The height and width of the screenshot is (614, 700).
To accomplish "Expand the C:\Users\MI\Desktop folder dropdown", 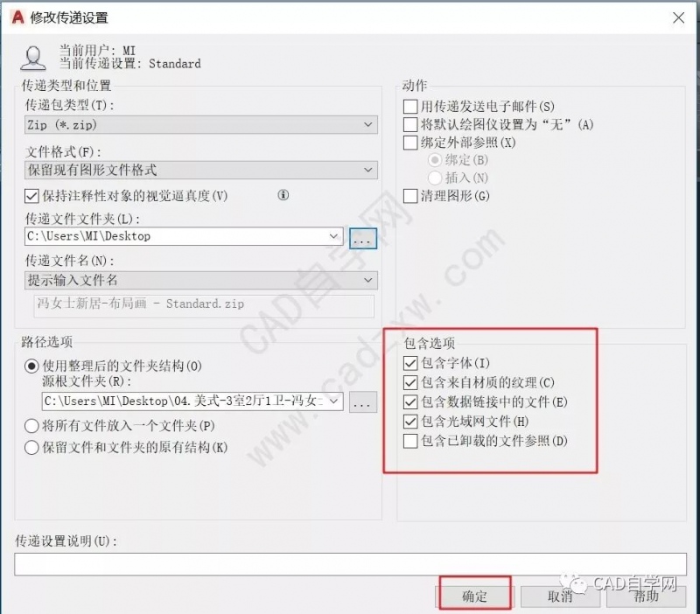I will [333, 236].
